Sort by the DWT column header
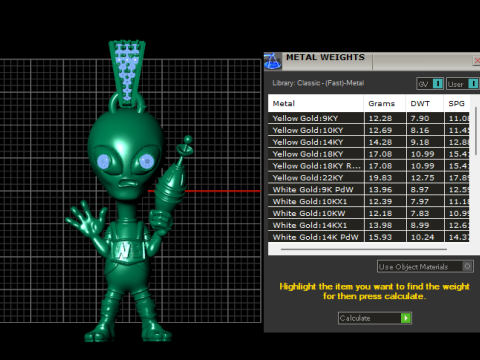This screenshot has height=360, width=480. (x=425, y=103)
